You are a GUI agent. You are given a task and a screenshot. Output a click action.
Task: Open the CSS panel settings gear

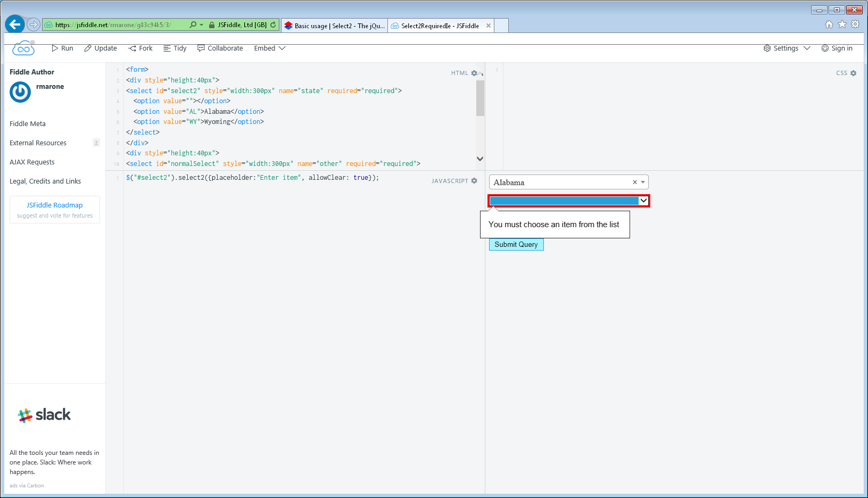click(x=854, y=73)
